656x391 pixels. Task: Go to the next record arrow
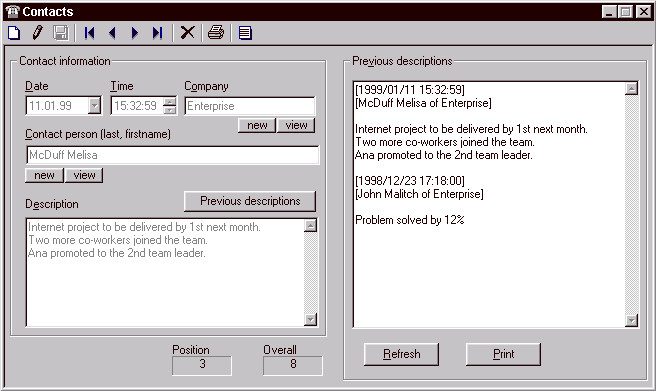(x=135, y=33)
